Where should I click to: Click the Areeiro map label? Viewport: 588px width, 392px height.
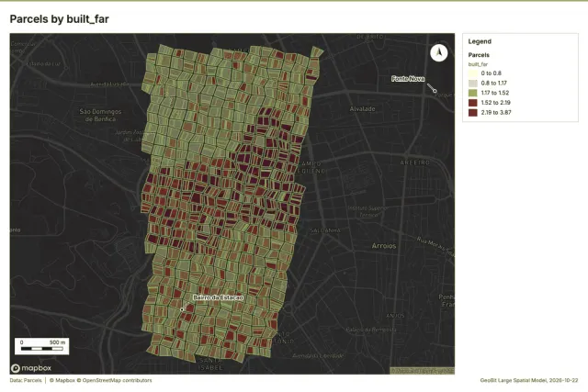(414, 162)
